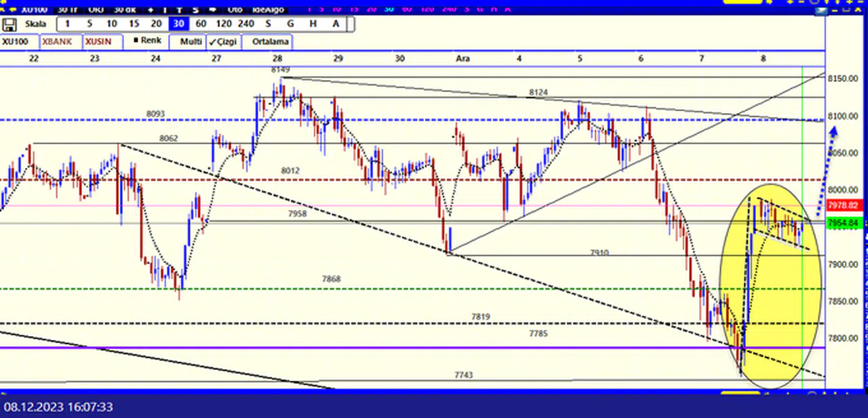Click the red 7978.82 price tag

(844, 205)
